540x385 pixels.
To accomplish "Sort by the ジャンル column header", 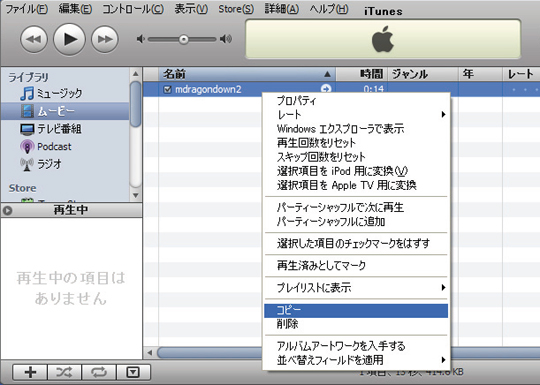I will click(x=423, y=74).
